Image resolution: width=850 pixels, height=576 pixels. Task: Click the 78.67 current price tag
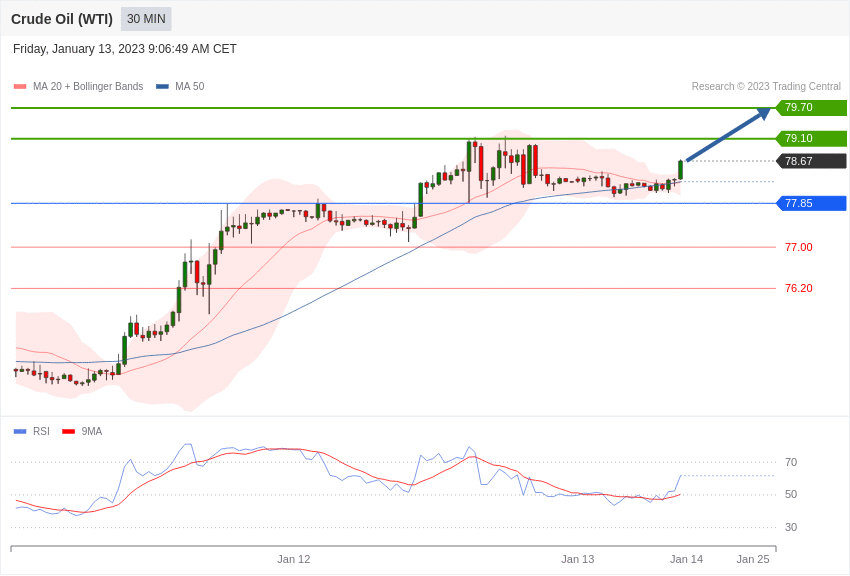812,161
